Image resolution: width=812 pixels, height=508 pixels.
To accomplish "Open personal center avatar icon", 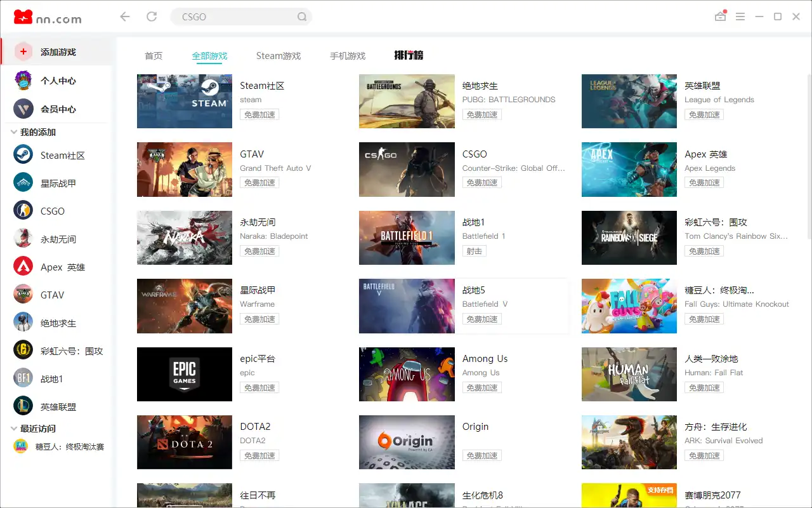I will tap(23, 81).
